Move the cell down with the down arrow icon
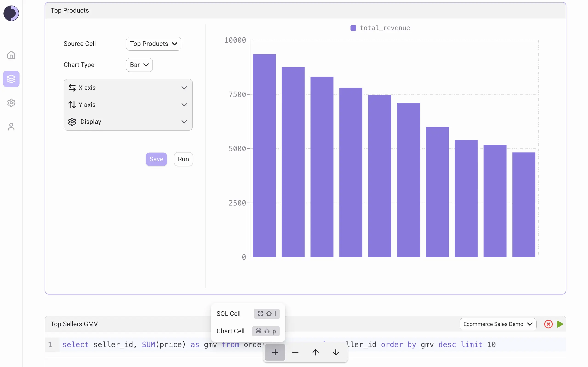 coord(336,352)
